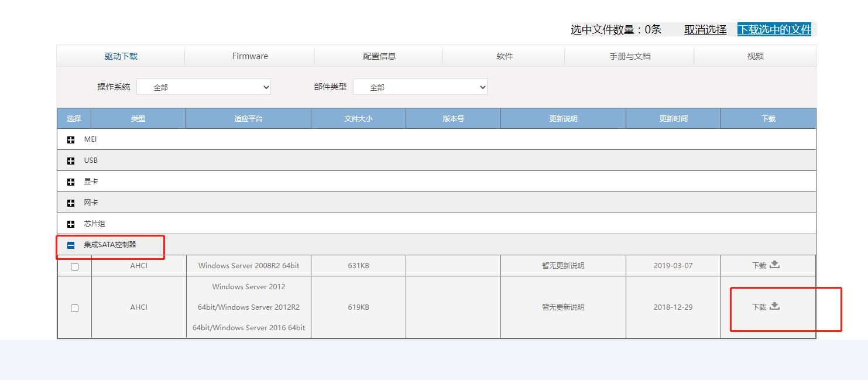Screen dimensions: 868x380
Task: Switch to the Firmware tab
Action: tap(250, 56)
